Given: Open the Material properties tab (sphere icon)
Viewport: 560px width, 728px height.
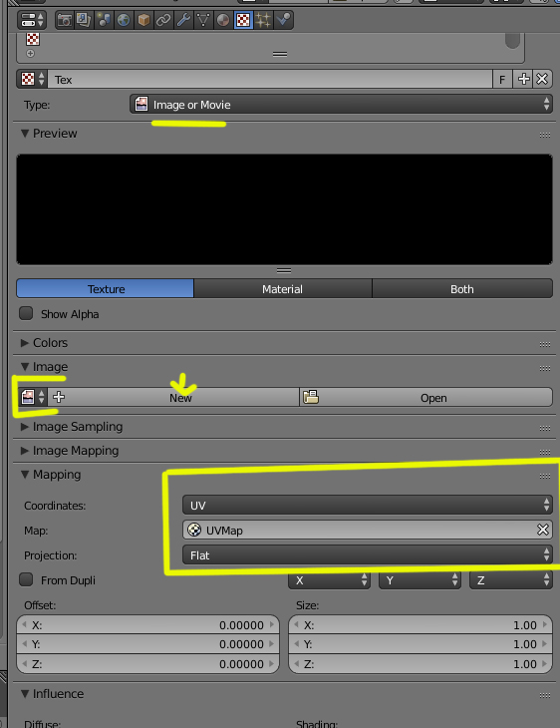Looking at the screenshot, I should pyautogui.click(x=223, y=20).
